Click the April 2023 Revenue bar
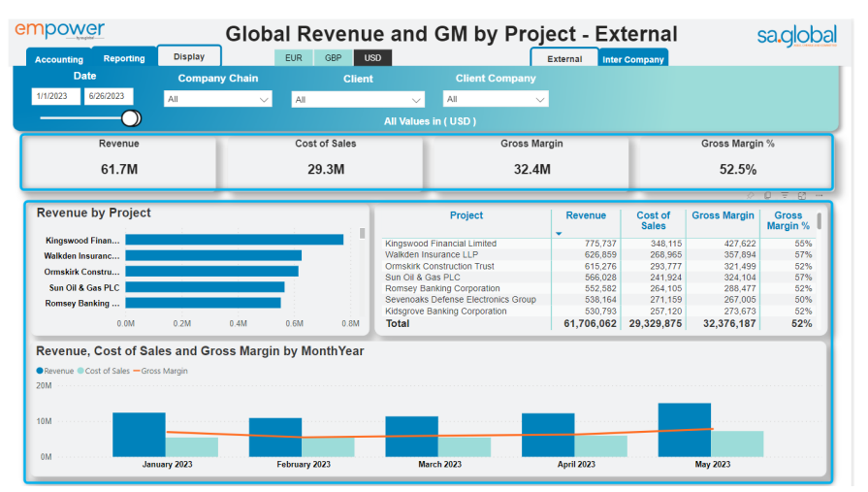The width and height of the screenshot is (868, 492). [548, 435]
